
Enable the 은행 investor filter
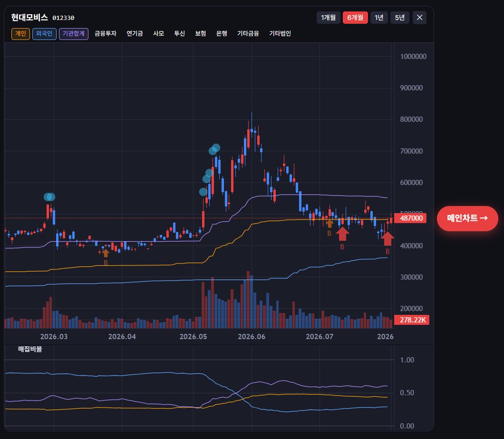pos(222,33)
